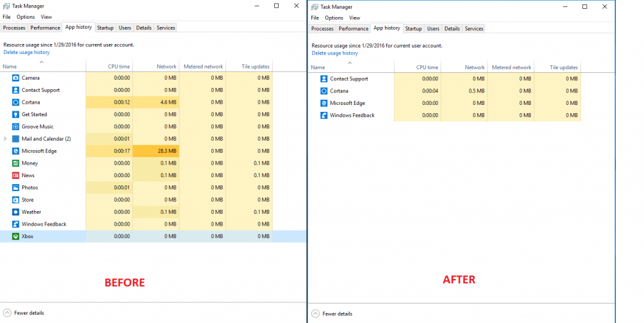Open the File menu in right window
This screenshot has width=644, height=323.
tap(315, 18)
